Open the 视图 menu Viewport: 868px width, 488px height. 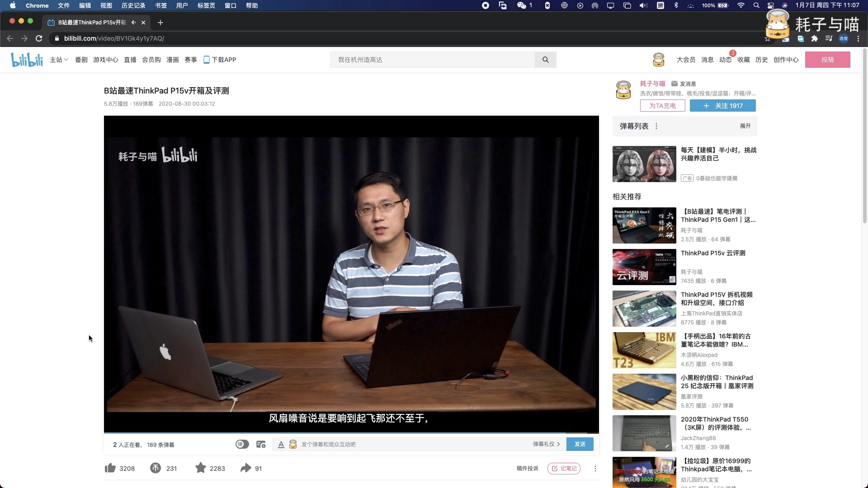tap(106, 5)
